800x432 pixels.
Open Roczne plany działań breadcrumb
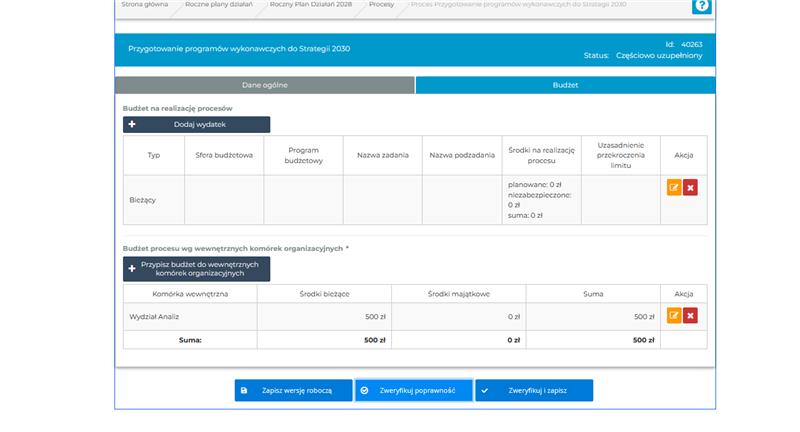pyautogui.click(x=220, y=5)
